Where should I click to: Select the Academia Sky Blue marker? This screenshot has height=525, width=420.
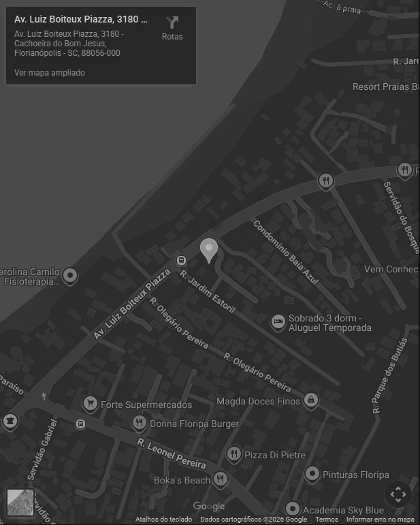click(293, 509)
